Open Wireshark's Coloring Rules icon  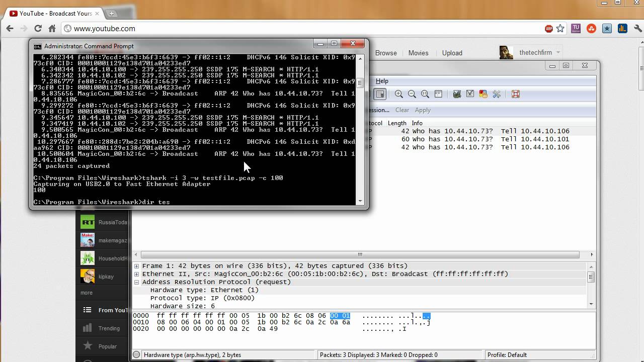tap(484, 94)
